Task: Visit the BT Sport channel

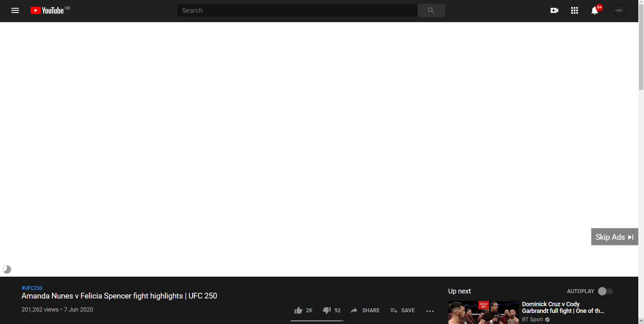Action: 532,319
